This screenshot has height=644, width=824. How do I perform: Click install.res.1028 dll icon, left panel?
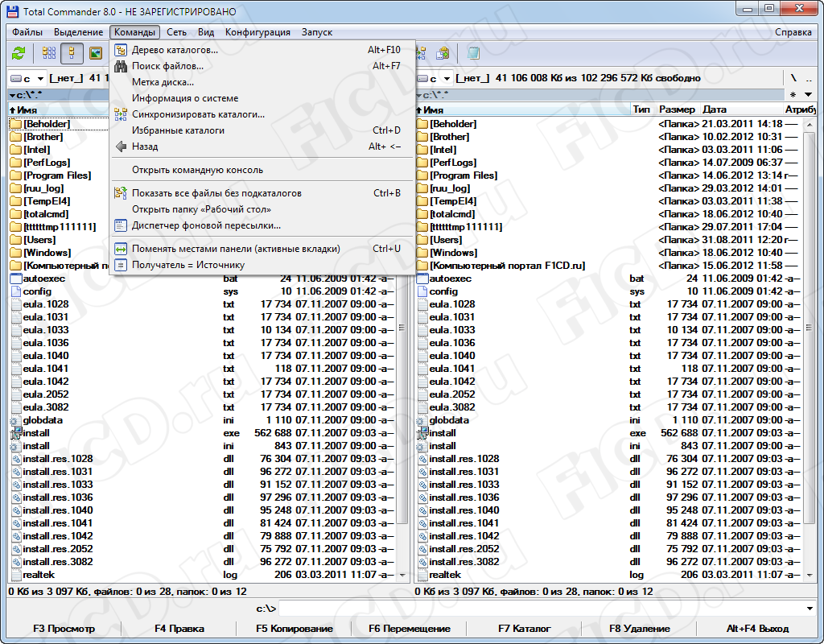[x=16, y=459]
